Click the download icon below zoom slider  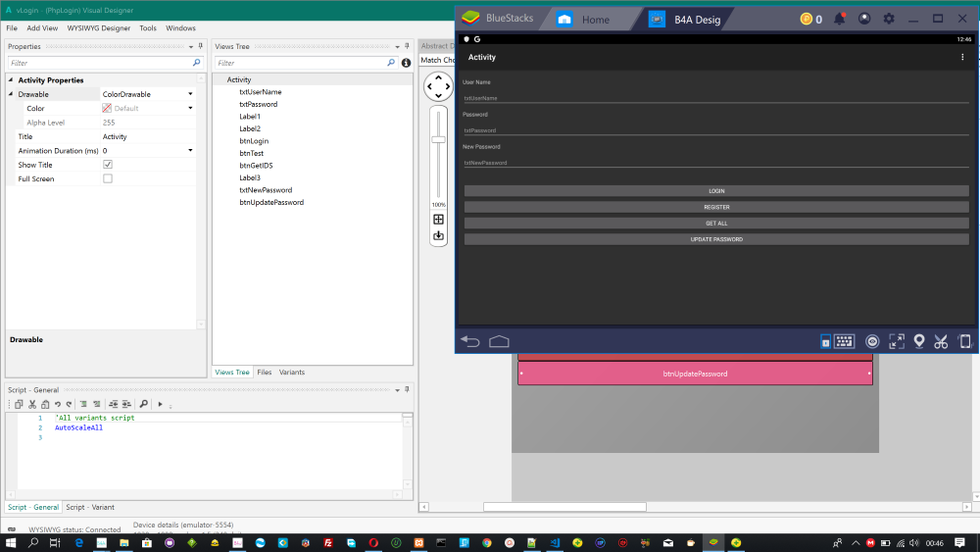point(439,235)
